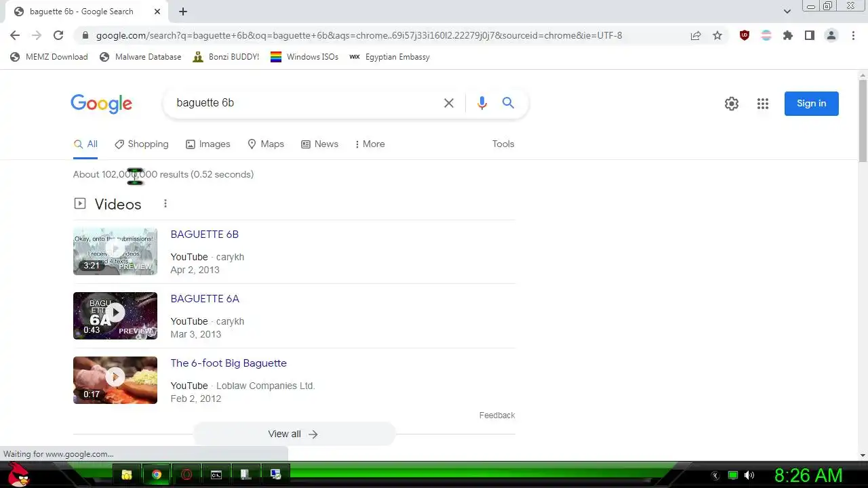Click the forward navigation arrow

click(37, 35)
